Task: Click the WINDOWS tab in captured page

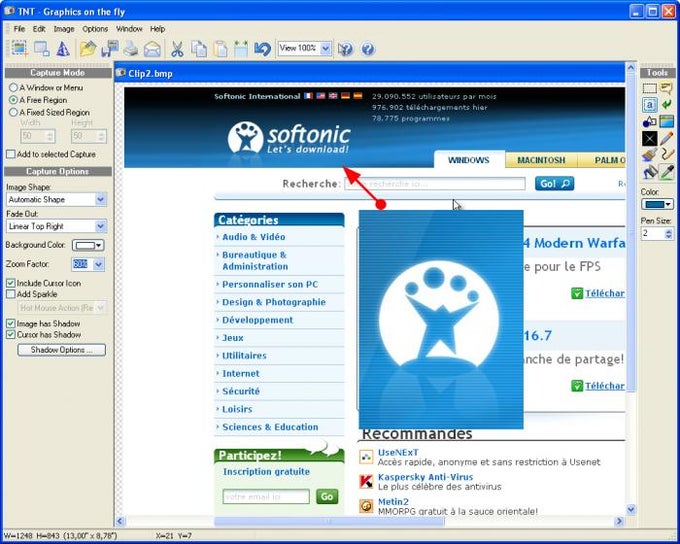Action: pos(469,160)
